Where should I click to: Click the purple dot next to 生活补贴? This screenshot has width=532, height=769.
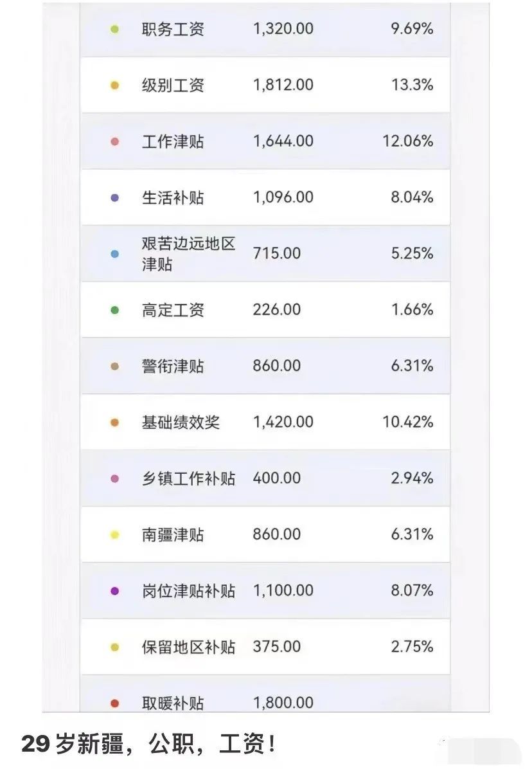coord(115,198)
